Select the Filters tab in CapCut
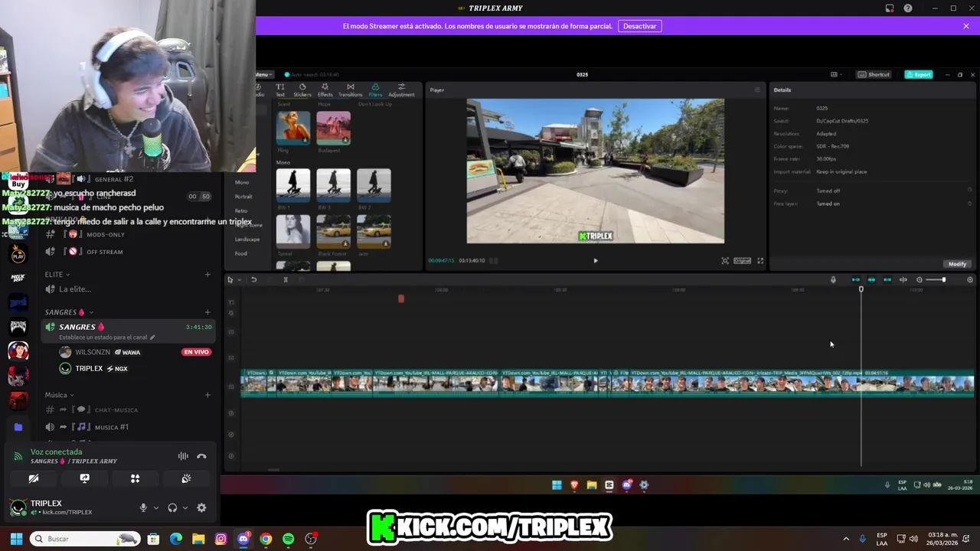The image size is (980, 551). coord(375,90)
